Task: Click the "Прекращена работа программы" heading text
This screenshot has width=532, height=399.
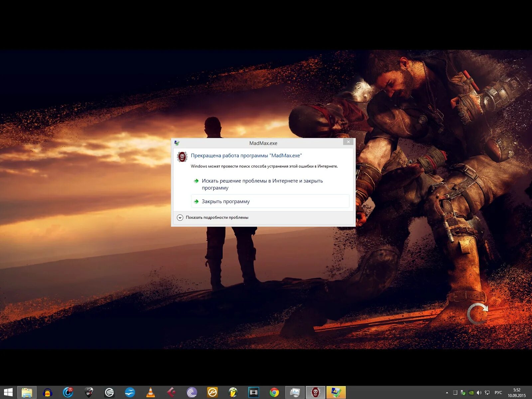Action: pyautogui.click(x=246, y=156)
